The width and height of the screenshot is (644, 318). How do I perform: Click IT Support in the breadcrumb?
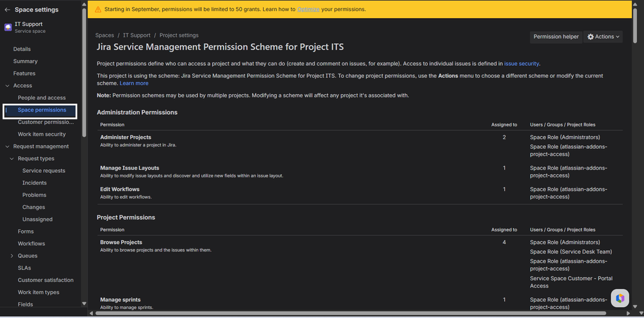[137, 35]
